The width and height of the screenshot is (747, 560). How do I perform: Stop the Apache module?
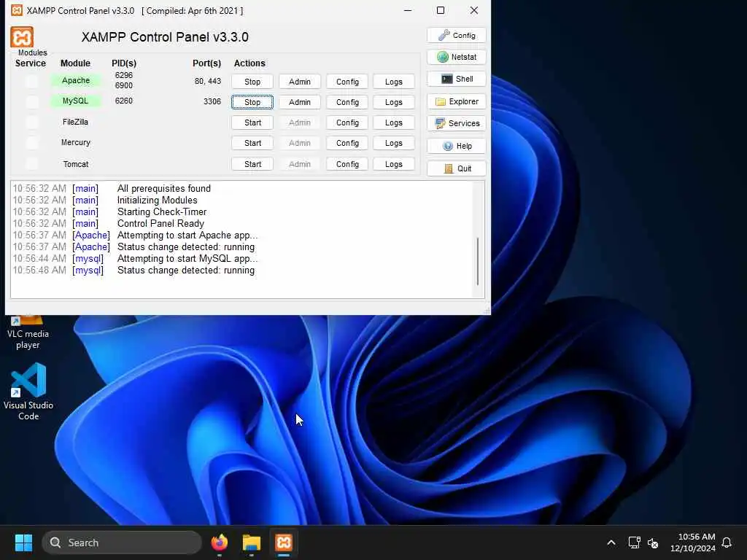[252, 82]
